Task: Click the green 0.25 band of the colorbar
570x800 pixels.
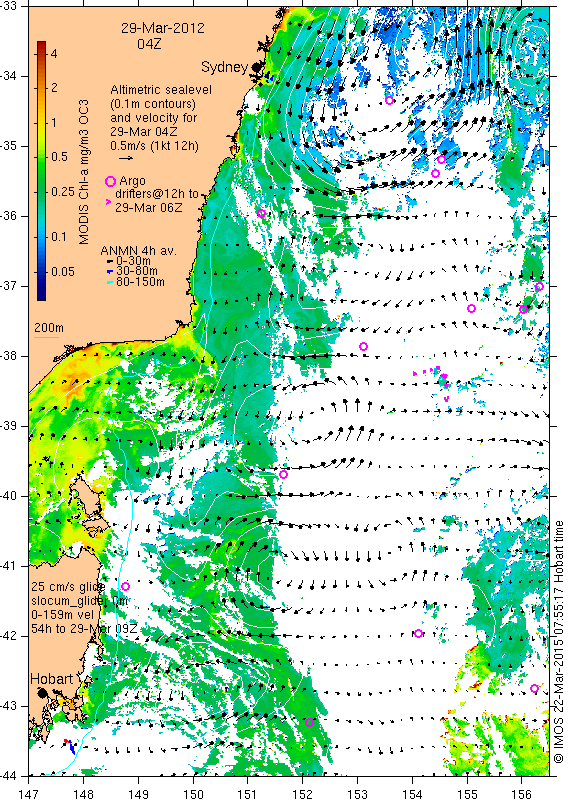Action: pos(42,191)
